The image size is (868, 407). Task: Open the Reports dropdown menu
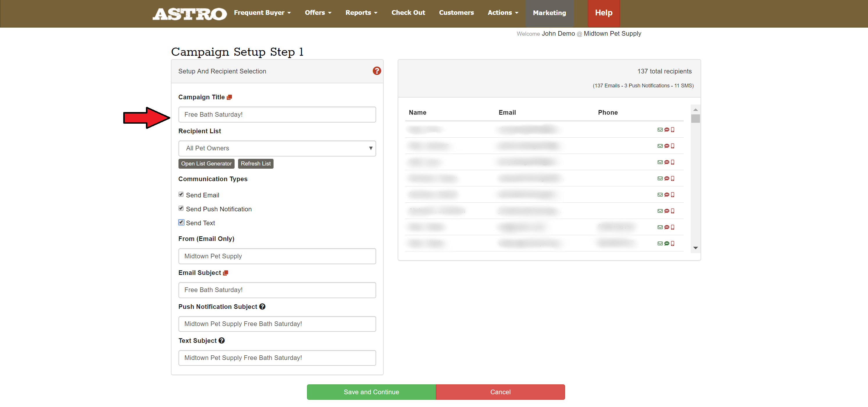coord(361,12)
